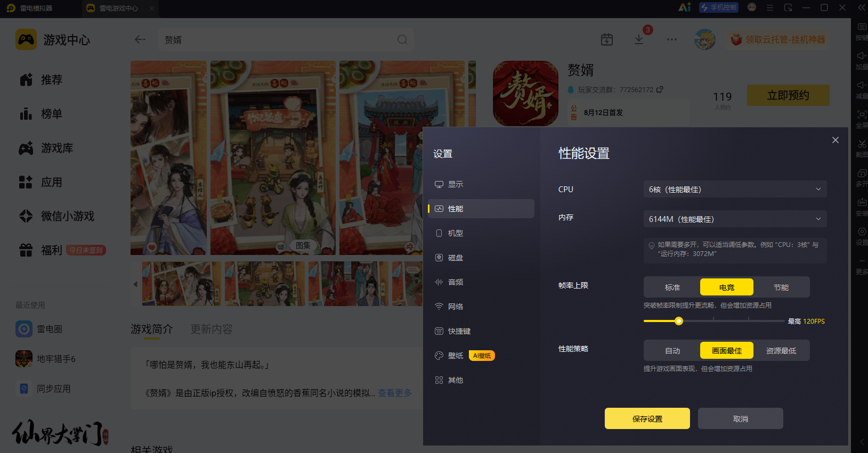Open downloads with badge 3
The width and height of the screenshot is (868, 453).
(x=639, y=39)
